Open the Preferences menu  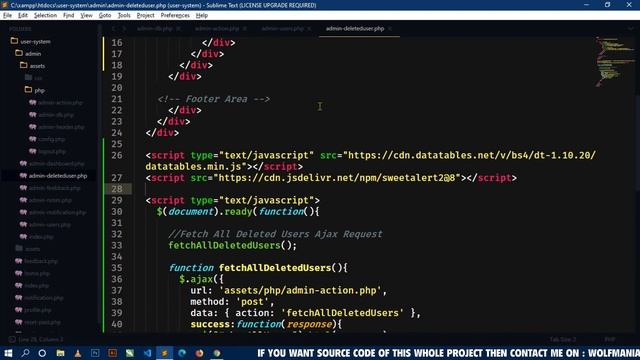175,16
